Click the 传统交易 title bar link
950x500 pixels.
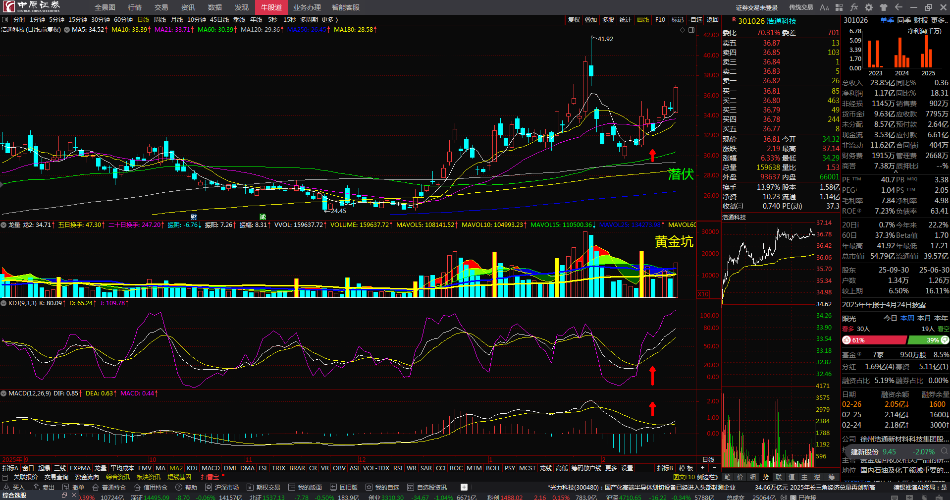coord(801,7)
